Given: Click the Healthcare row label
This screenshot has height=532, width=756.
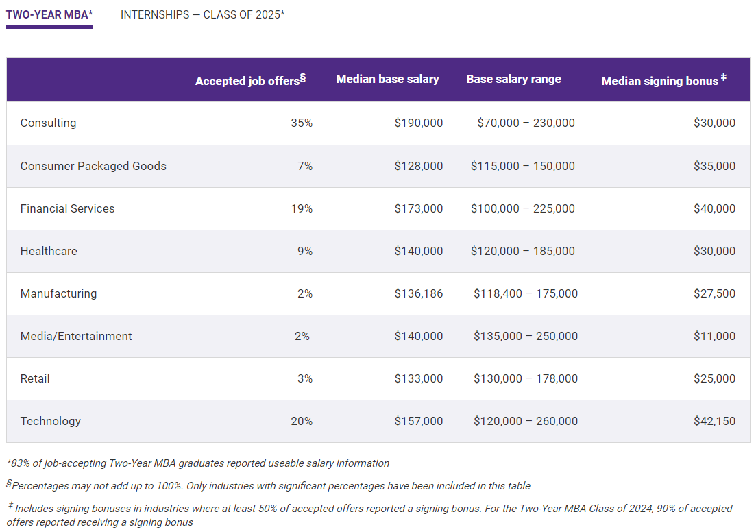Looking at the screenshot, I should tap(49, 251).
